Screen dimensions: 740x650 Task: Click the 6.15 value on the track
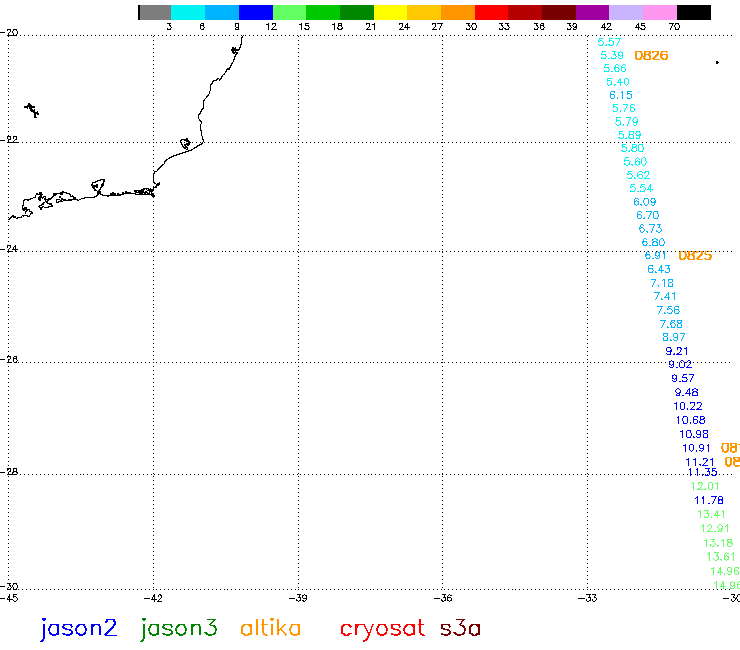click(621, 95)
